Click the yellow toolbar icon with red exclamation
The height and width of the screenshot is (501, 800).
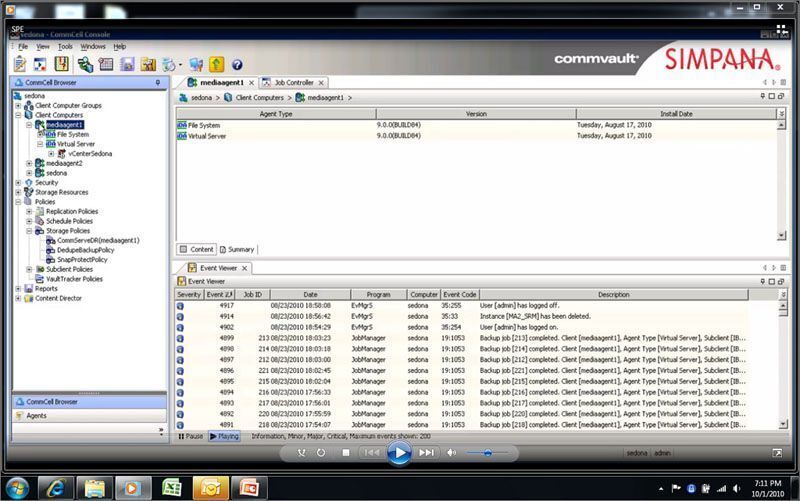coord(62,64)
